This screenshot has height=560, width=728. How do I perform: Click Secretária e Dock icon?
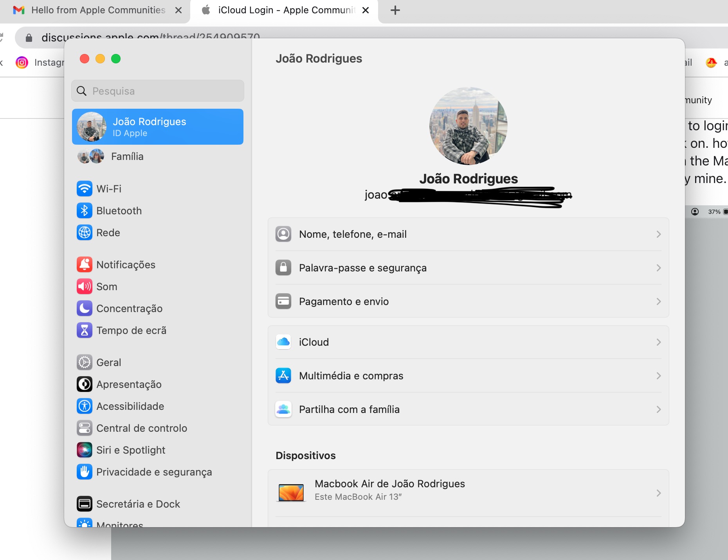click(x=85, y=504)
